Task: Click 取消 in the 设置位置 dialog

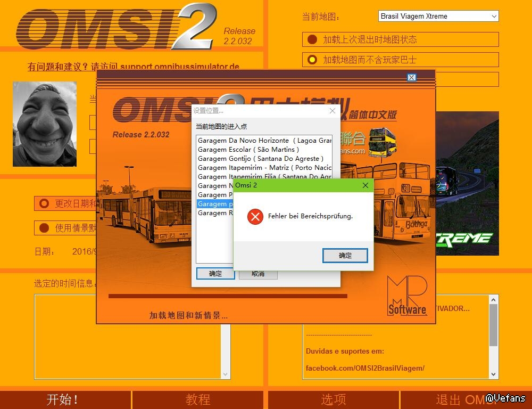Action: (258, 274)
